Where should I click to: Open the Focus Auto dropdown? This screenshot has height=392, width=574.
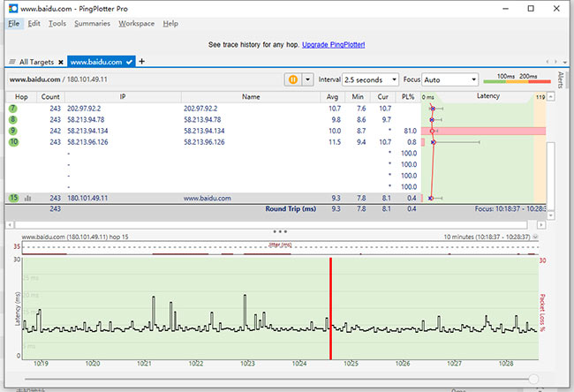click(x=449, y=79)
